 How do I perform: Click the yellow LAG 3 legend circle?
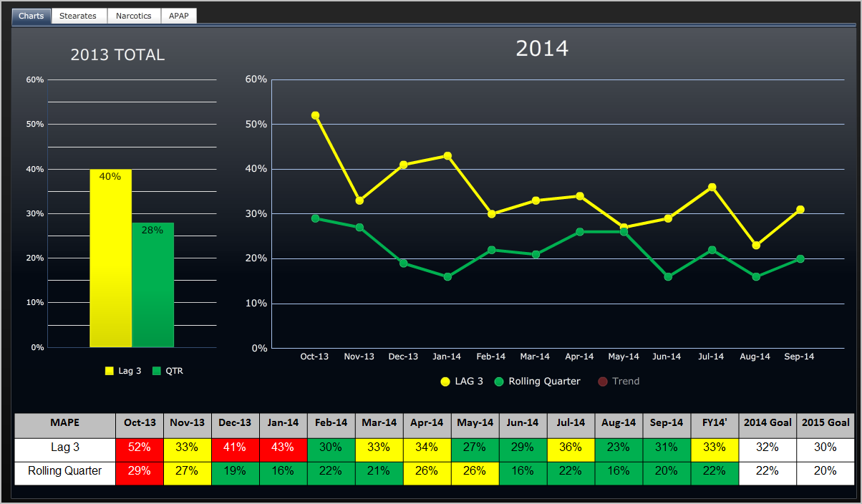[444, 382]
